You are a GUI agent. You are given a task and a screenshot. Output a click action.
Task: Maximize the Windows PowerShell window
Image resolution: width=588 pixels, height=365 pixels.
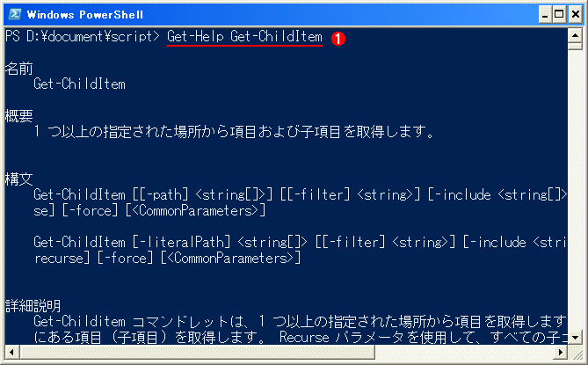(559, 15)
